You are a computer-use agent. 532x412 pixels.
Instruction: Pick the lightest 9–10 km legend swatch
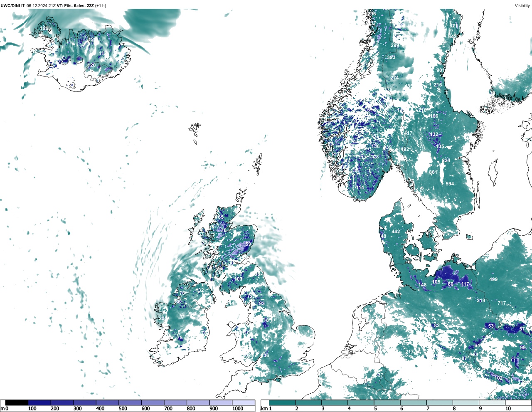point(492,402)
